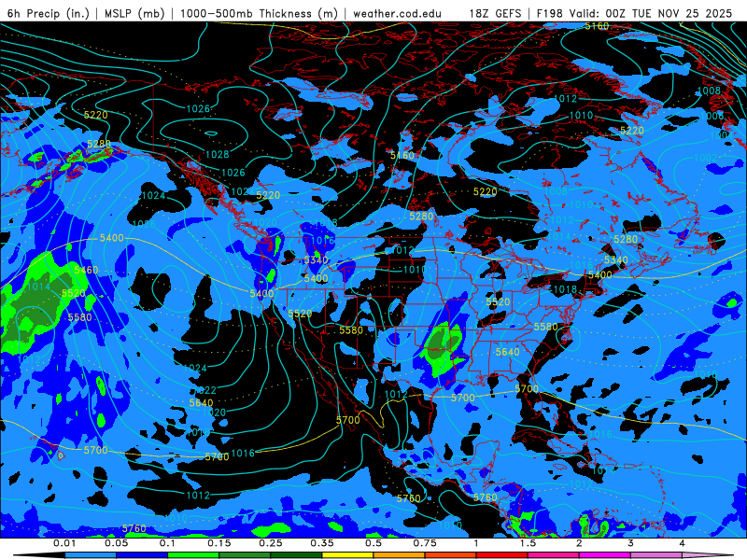Select the bright green 0.1 legend swatch
The height and width of the screenshot is (560, 747).
click(x=193, y=555)
